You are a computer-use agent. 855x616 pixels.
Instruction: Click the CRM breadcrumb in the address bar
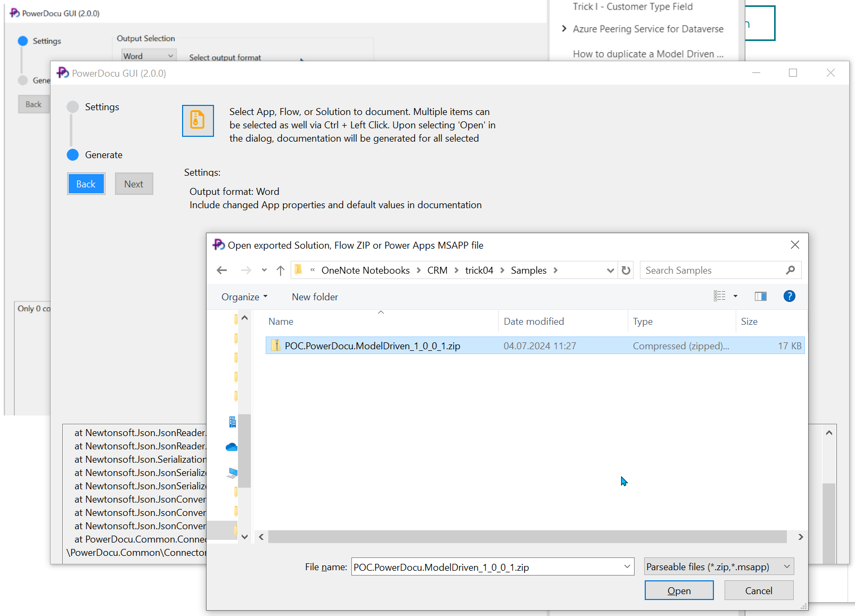click(437, 270)
